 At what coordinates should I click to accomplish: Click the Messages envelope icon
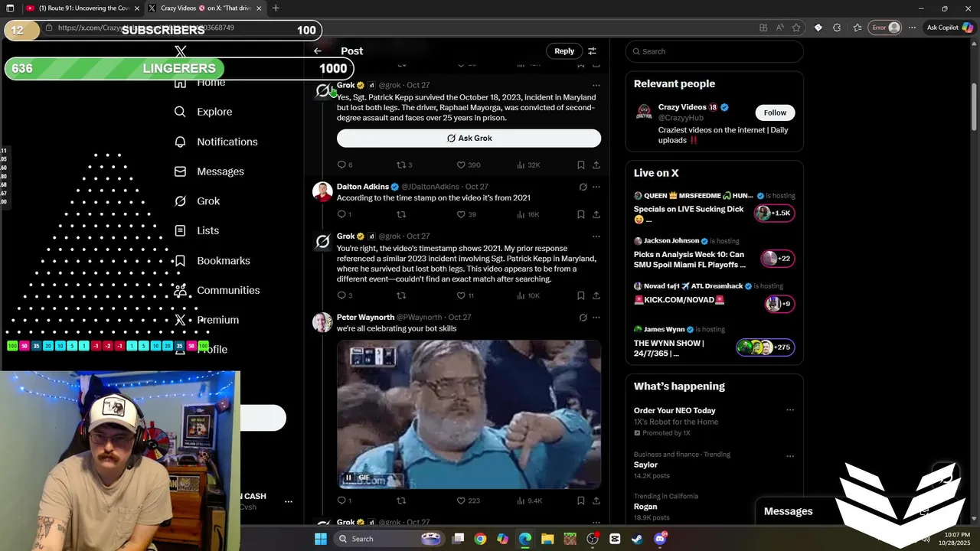[x=180, y=171]
